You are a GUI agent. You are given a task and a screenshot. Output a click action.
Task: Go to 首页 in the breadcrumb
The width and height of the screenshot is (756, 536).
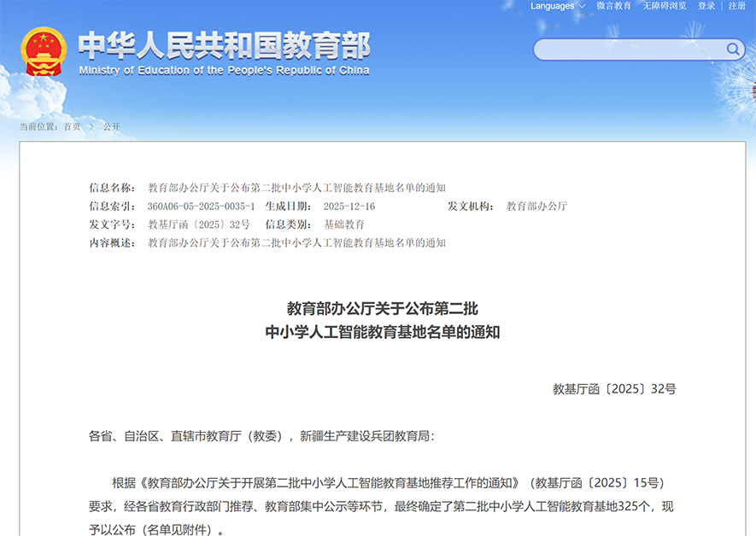pos(72,126)
